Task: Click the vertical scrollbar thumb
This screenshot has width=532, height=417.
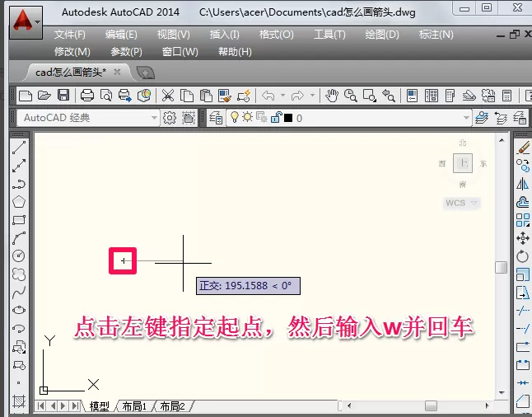Action: coord(502,267)
